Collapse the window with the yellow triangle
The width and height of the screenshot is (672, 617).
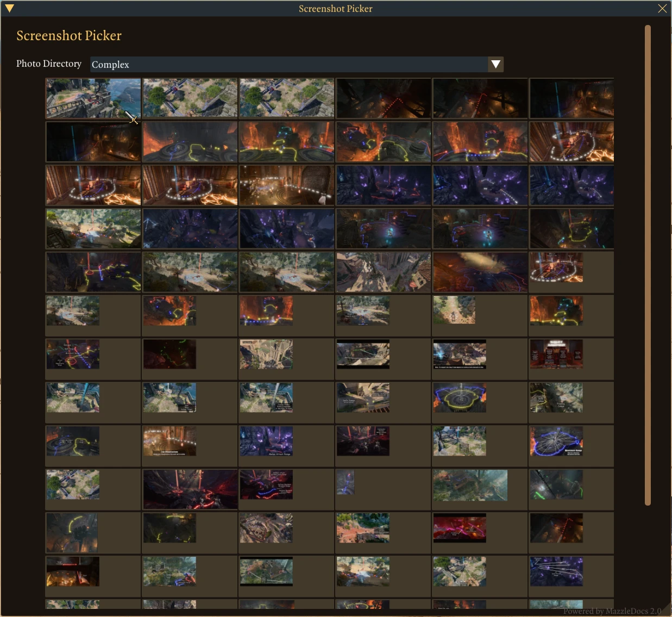point(9,8)
